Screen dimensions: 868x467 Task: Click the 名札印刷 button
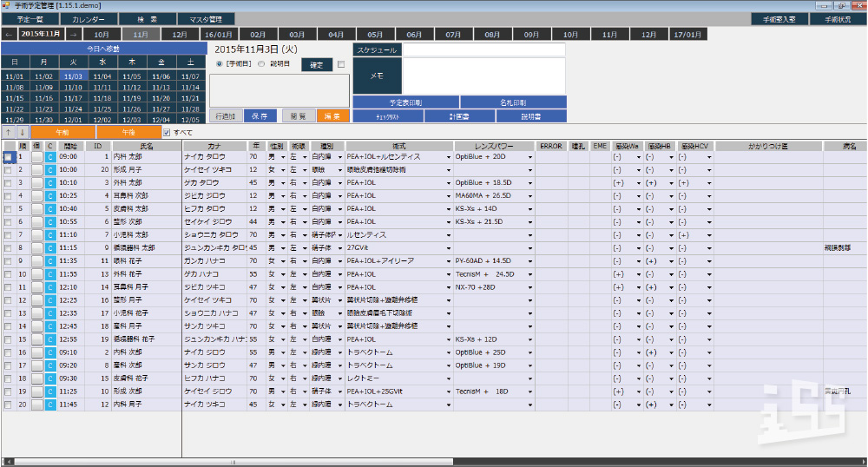click(513, 102)
